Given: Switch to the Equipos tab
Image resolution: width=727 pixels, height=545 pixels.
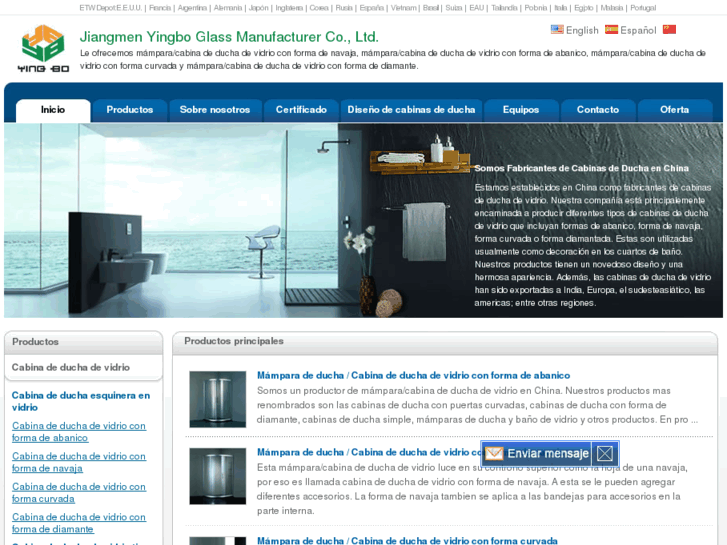Looking at the screenshot, I should (x=521, y=110).
